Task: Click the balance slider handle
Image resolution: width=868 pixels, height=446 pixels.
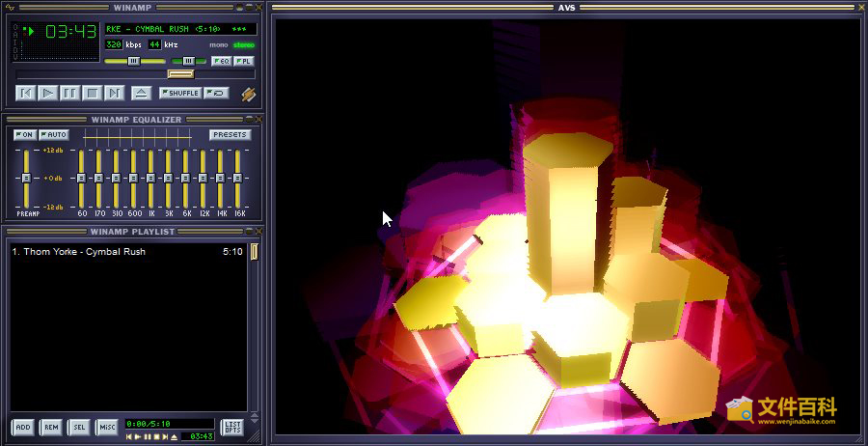Action: (189, 61)
